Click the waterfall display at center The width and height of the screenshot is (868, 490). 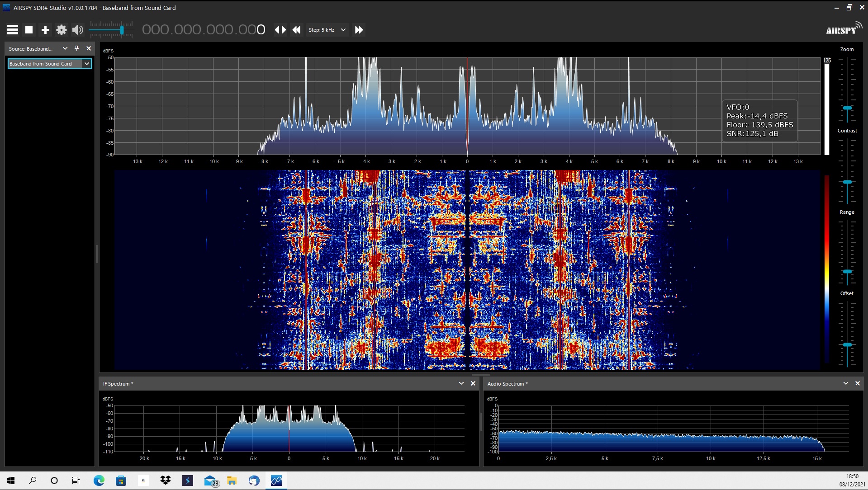[x=467, y=270]
